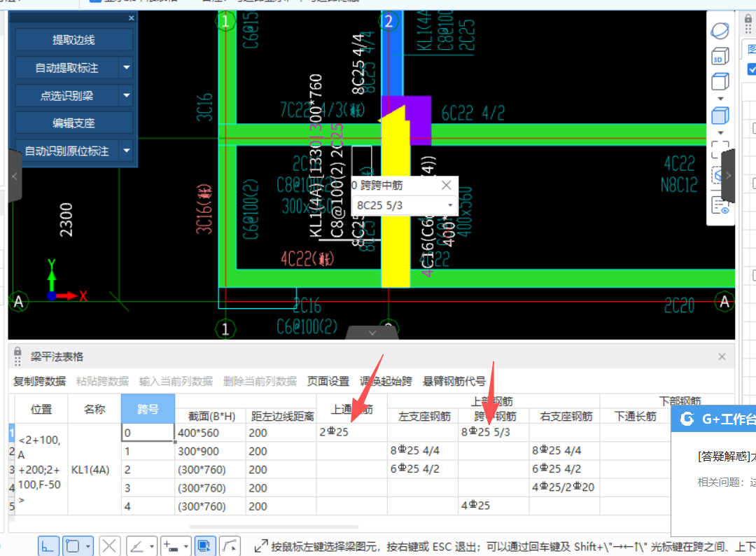Click the 300*900 section cell
This screenshot has height=556, width=756.
[210, 451]
